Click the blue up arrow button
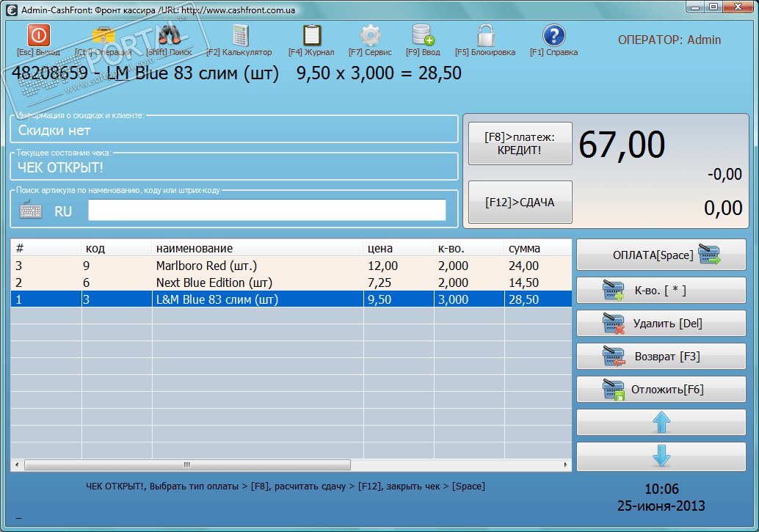759x532 pixels. 661,422
